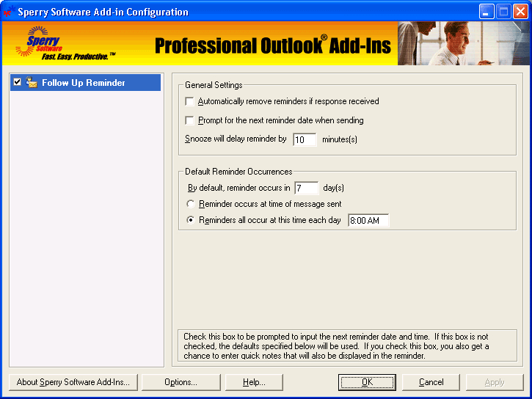Image resolution: width=532 pixels, height=399 pixels.
Task: Open the Options dialog
Action: (x=181, y=382)
